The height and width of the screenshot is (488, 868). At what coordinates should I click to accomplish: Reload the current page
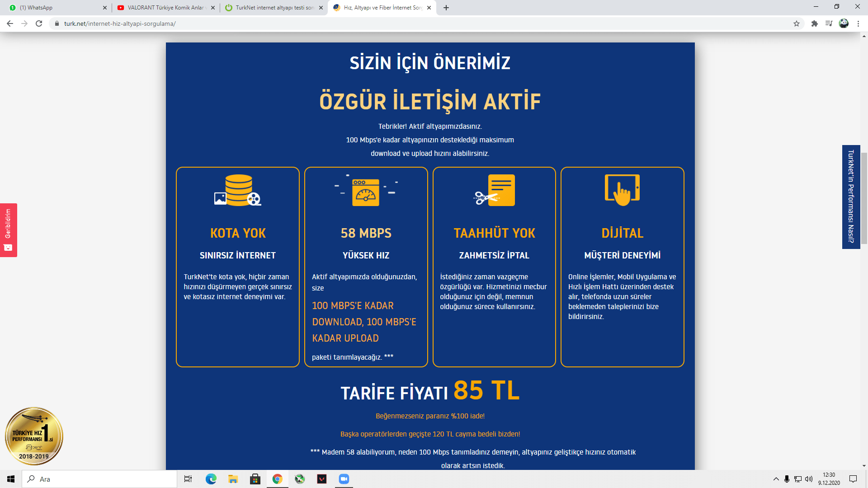(39, 23)
